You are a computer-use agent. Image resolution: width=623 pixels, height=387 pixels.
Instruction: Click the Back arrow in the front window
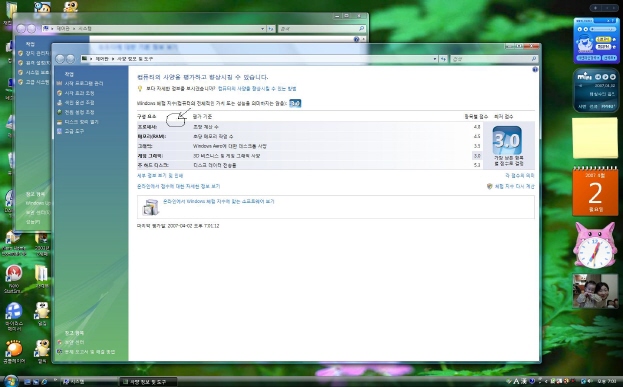click(x=60, y=59)
